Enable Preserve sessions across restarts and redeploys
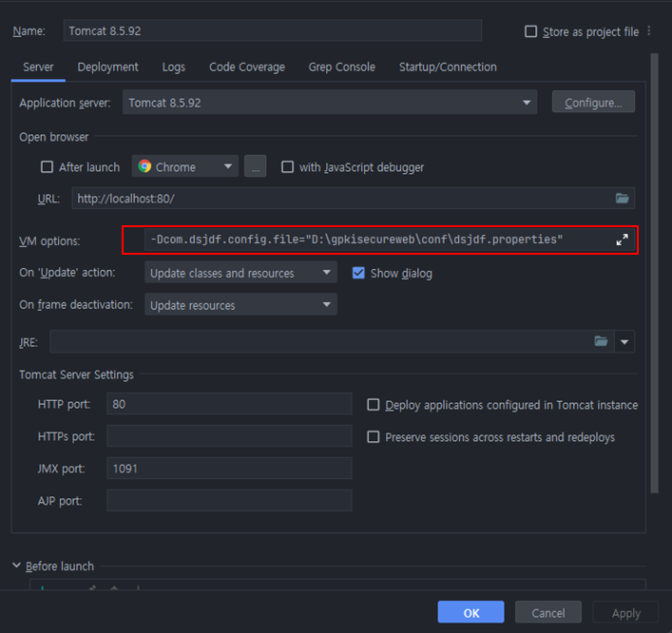672x633 pixels. [374, 436]
